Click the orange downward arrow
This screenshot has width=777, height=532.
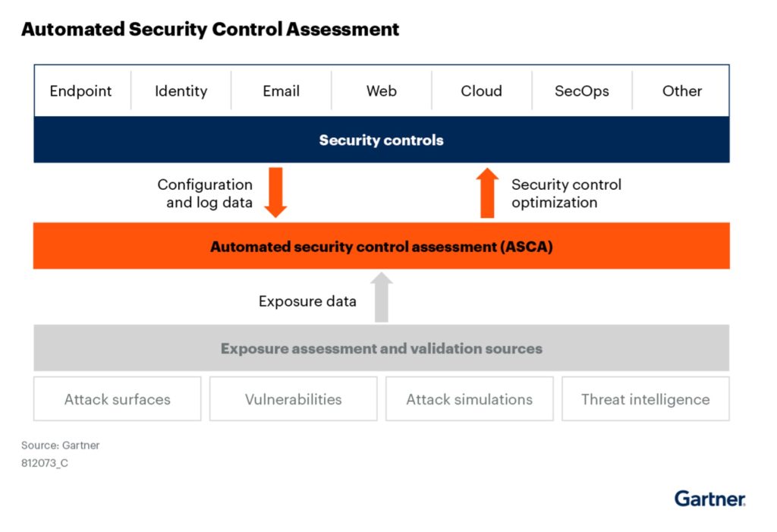click(x=275, y=192)
